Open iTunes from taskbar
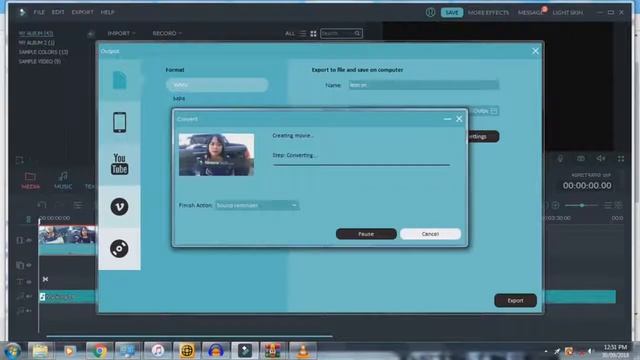This screenshot has height=360, width=640. coord(158,351)
